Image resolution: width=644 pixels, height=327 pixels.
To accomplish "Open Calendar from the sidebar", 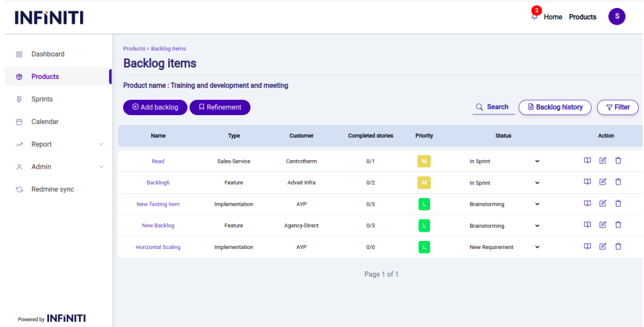I will 44,122.
